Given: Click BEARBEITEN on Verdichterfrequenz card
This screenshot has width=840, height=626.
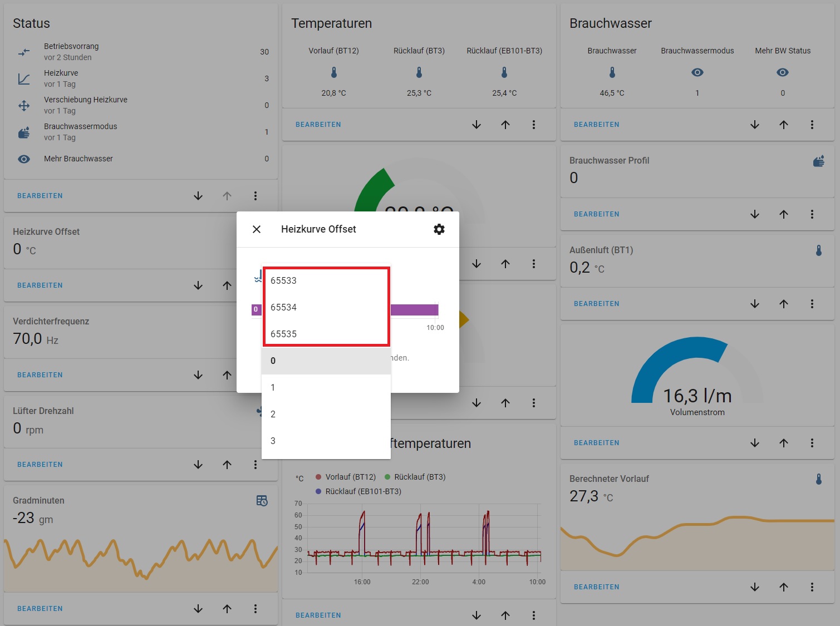Looking at the screenshot, I should point(40,374).
